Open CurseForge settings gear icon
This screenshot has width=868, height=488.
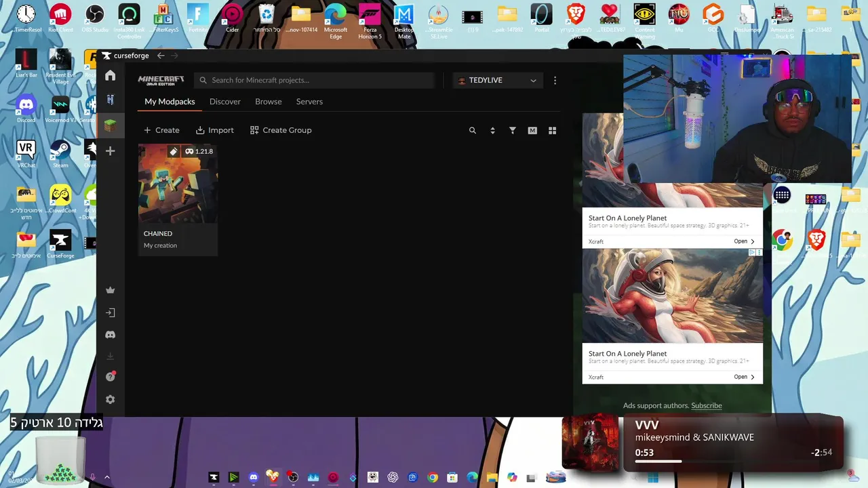[111, 399]
